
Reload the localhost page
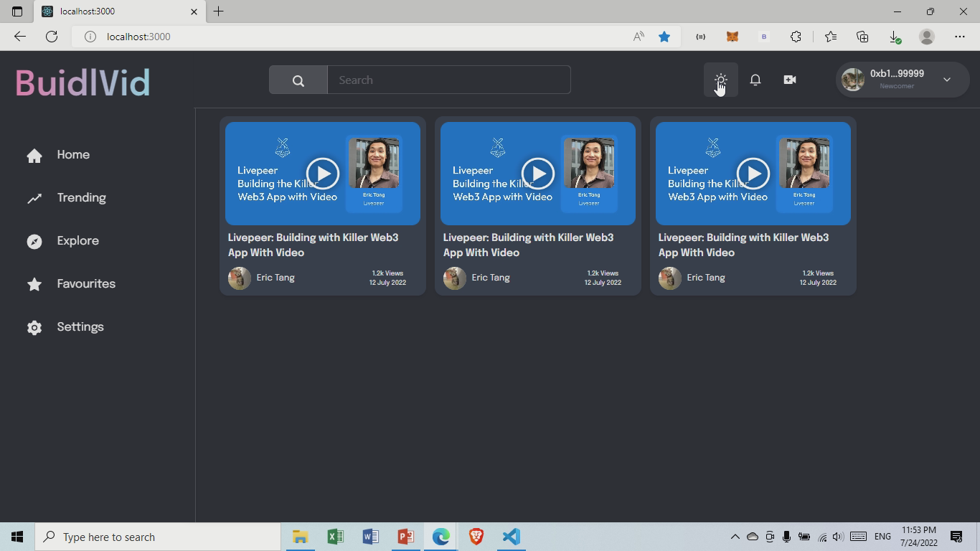click(52, 37)
